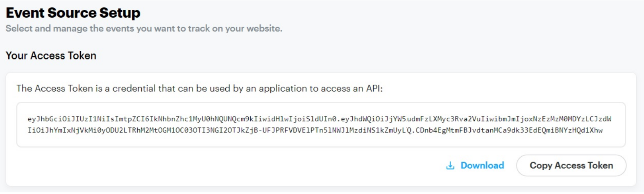Click the "Your Access Token" section heading
The width and height of the screenshot is (644, 194).
[51, 56]
